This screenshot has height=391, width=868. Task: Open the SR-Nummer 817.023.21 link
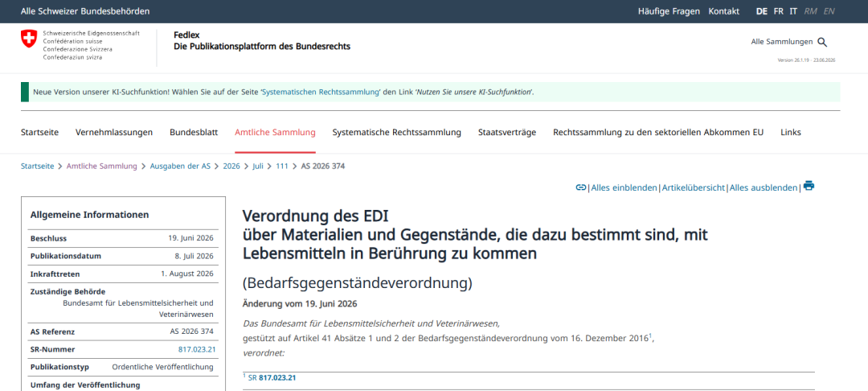click(x=197, y=349)
